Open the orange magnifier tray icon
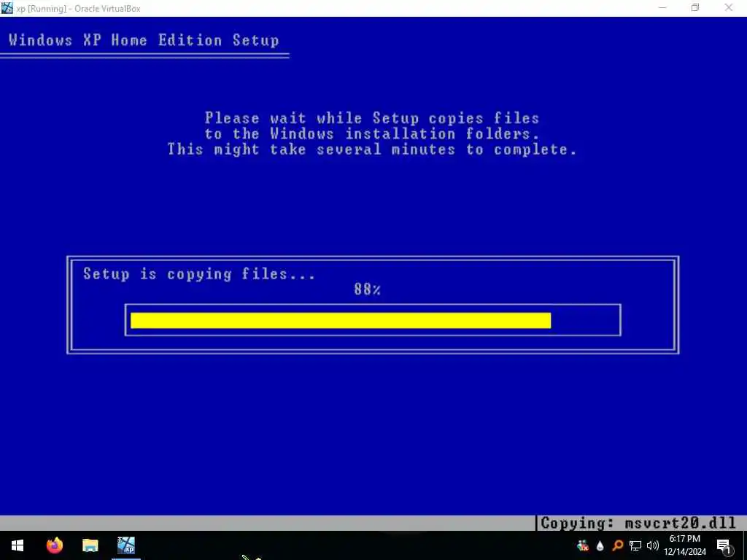 pyautogui.click(x=617, y=545)
